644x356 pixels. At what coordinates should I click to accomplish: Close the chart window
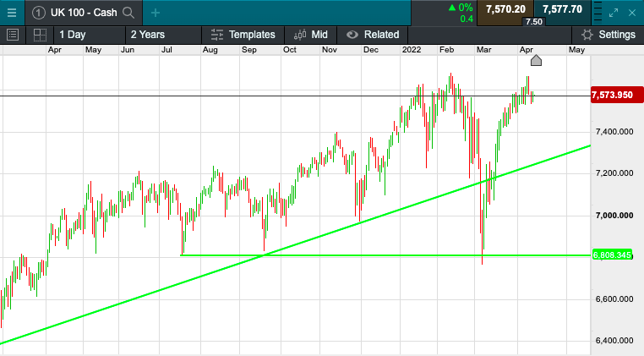[632, 13]
